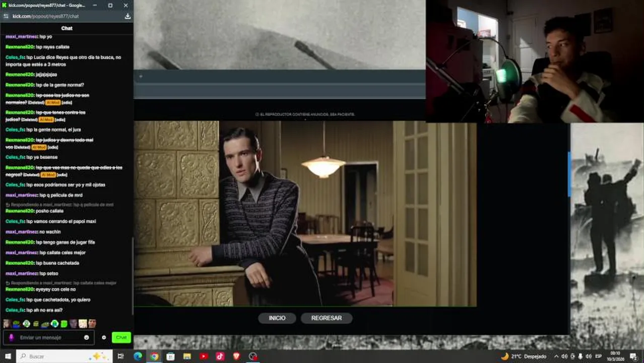644x363 pixels.
Task: Click the message 'lsp buena cachetada'
Action: (x=57, y=263)
